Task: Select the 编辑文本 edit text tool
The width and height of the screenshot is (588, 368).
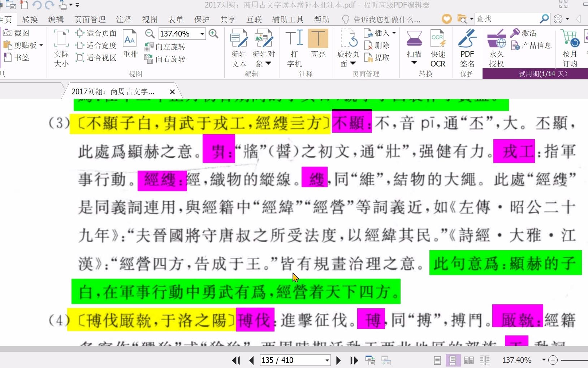Action: tap(239, 48)
